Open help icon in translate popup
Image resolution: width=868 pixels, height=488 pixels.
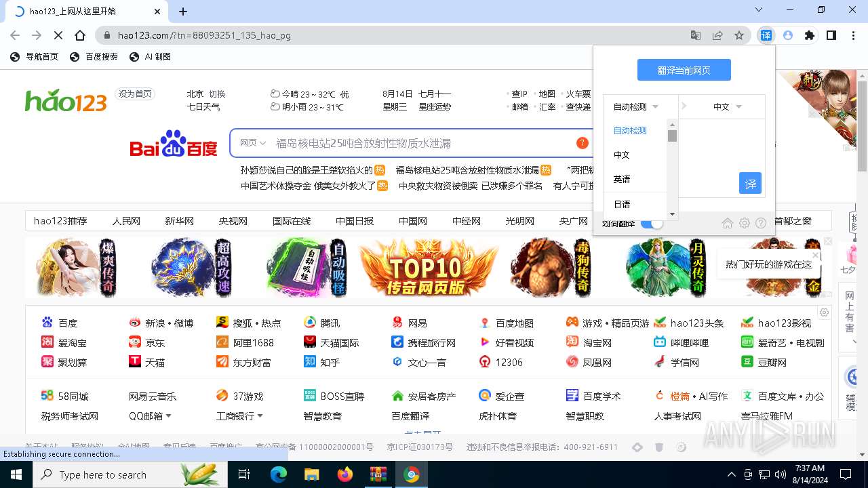(x=761, y=223)
